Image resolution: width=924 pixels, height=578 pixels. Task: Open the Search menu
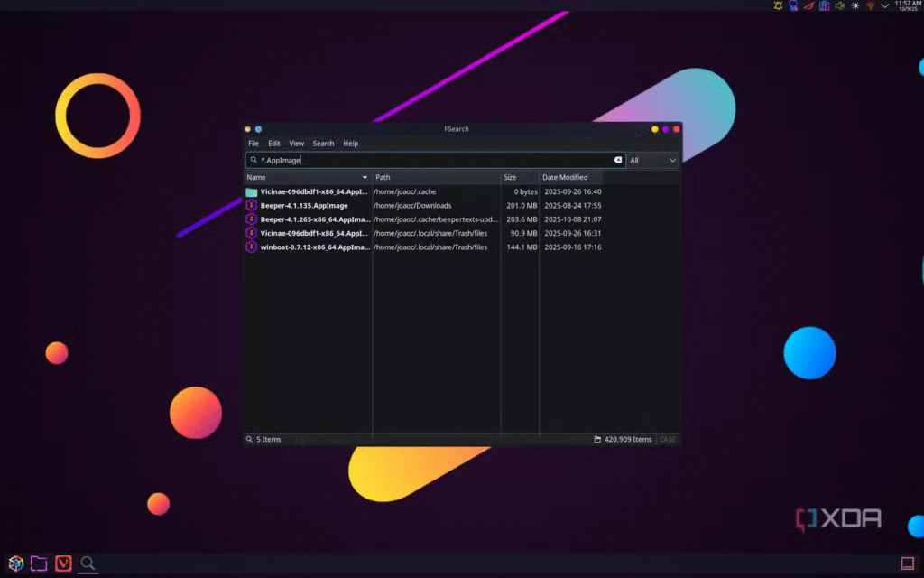(323, 144)
